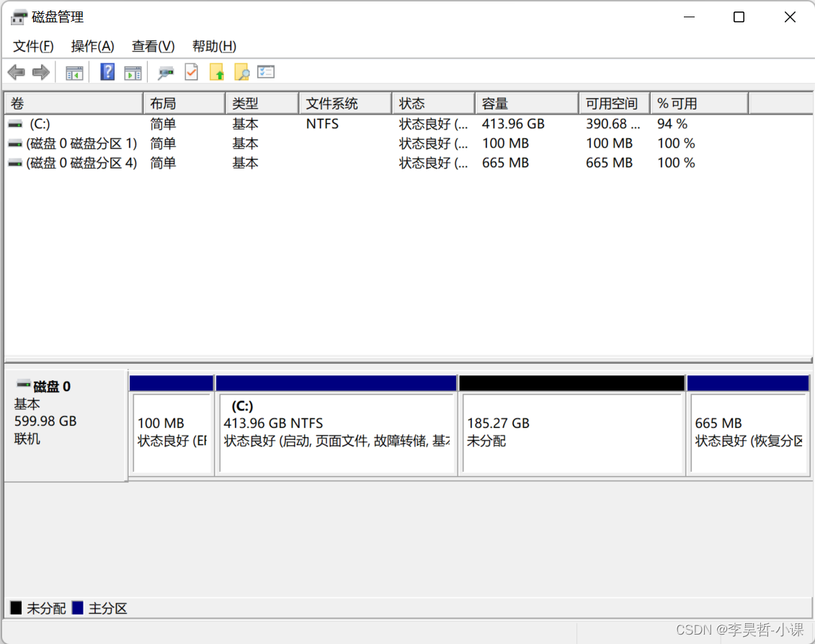Viewport: 815px width, 644px height.
Task: Open Help via the blue question-mark icon
Action: click(107, 72)
